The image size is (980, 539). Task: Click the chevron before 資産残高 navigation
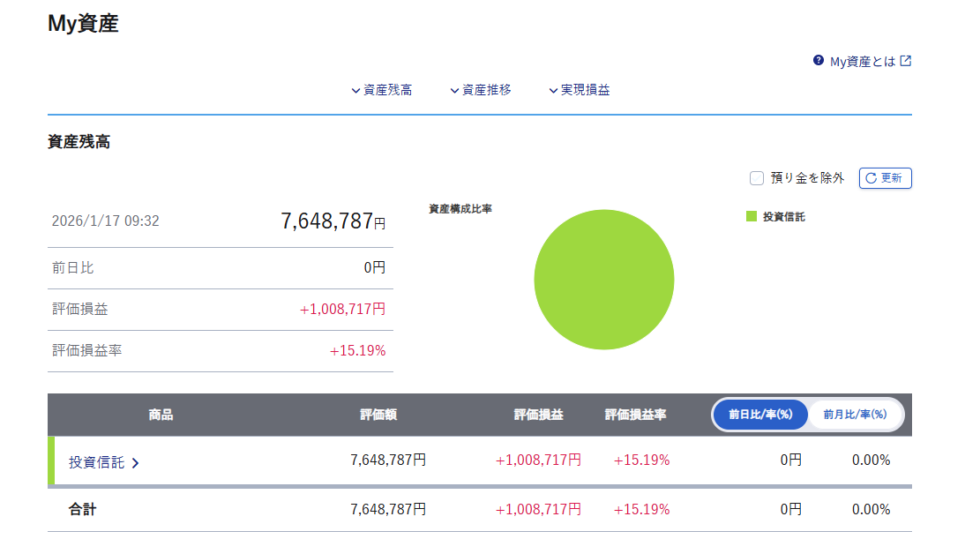(x=355, y=91)
